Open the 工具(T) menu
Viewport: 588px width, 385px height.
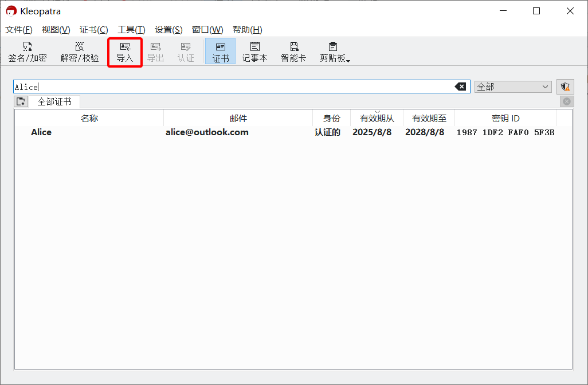pos(131,30)
